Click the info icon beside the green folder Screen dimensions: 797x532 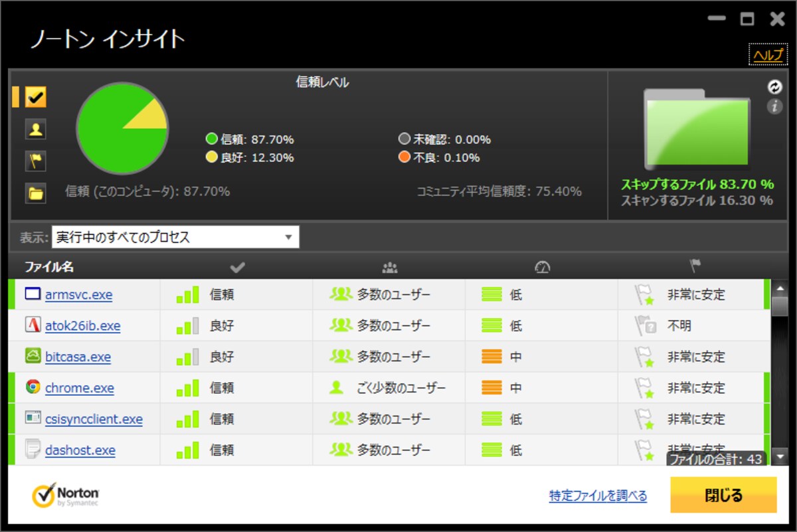(774, 106)
